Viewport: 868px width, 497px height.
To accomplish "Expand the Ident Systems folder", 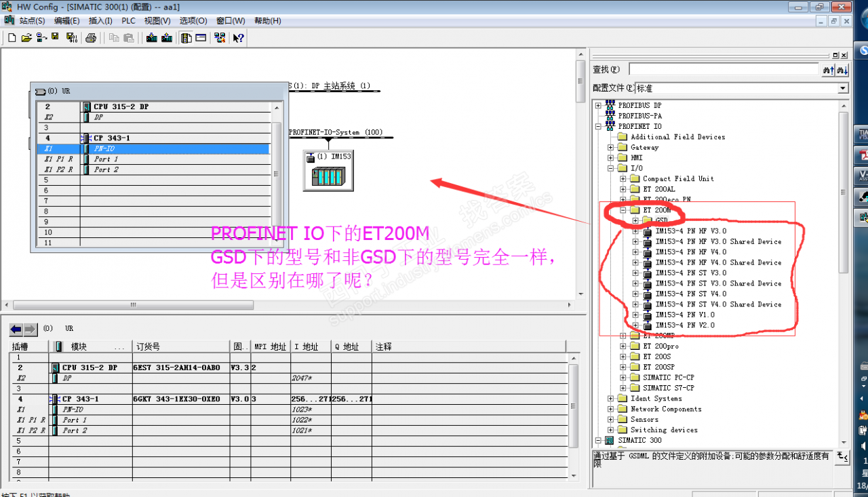I will coord(611,399).
